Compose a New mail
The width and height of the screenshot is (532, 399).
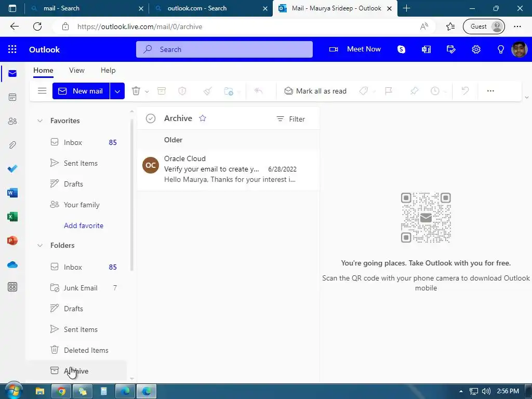[81, 91]
